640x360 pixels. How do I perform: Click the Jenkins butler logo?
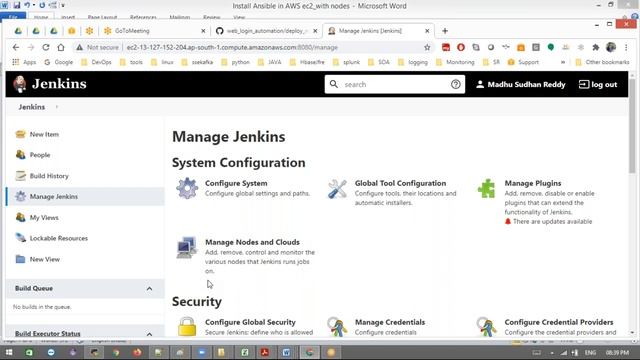point(20,84)
